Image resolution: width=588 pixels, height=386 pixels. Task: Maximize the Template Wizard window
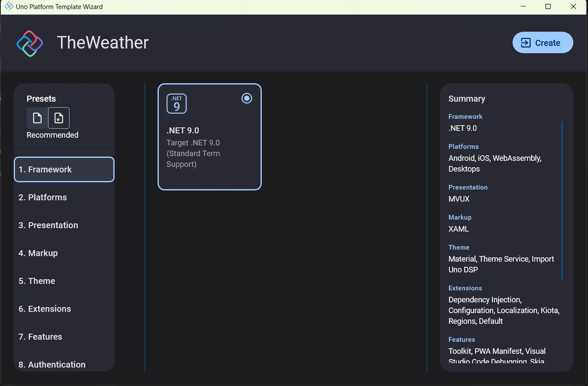pos(548,6)
